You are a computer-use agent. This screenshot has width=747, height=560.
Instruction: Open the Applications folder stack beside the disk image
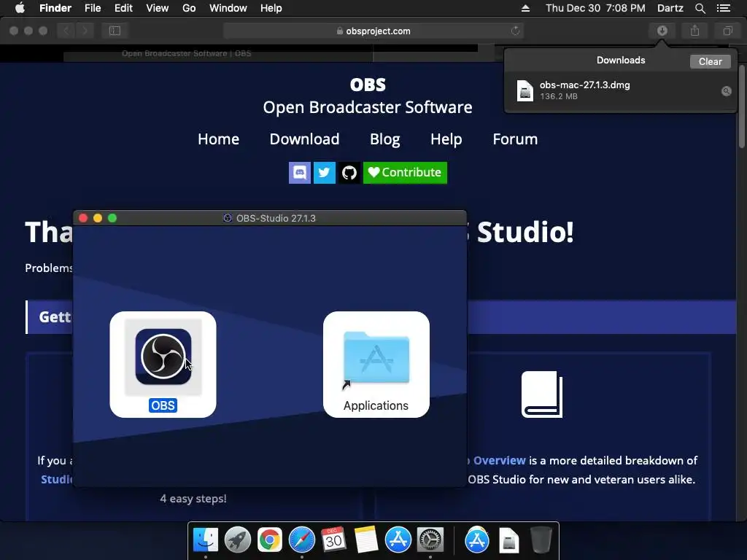pyautogui.click(x=477, y=540)
